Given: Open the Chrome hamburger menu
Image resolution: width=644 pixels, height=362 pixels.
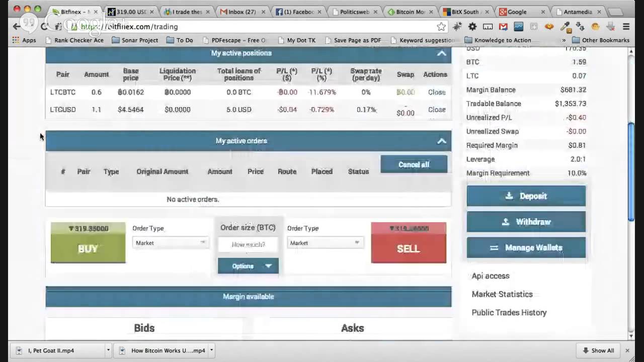Looking at the screenshot, I should 626,27.
